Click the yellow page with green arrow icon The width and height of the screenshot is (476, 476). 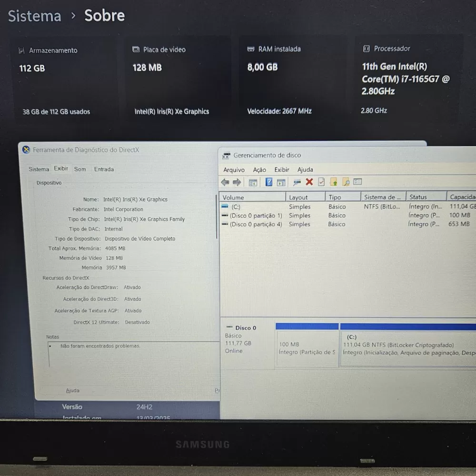[x=334, y=182]
